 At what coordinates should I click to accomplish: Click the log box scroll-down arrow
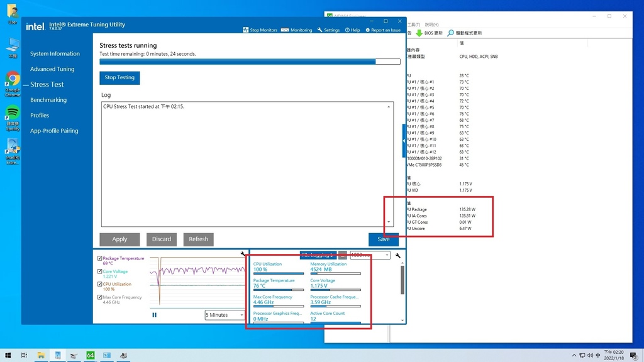coord(389,222)
